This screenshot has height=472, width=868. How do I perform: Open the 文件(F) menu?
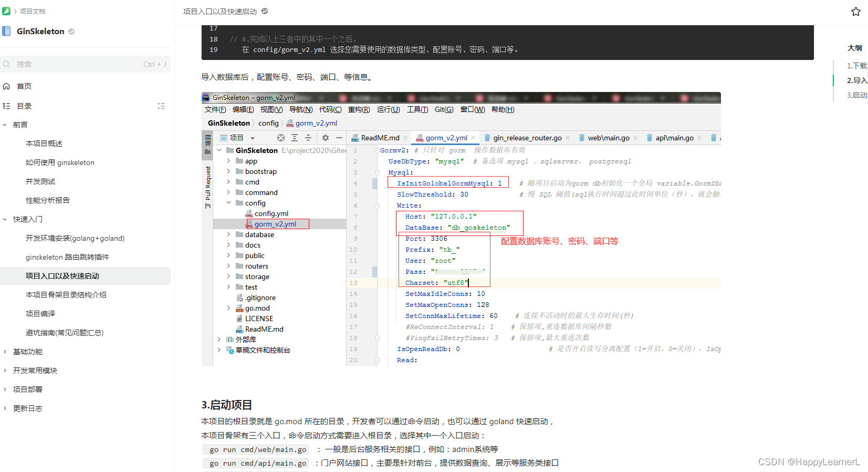tap(215, 109)
